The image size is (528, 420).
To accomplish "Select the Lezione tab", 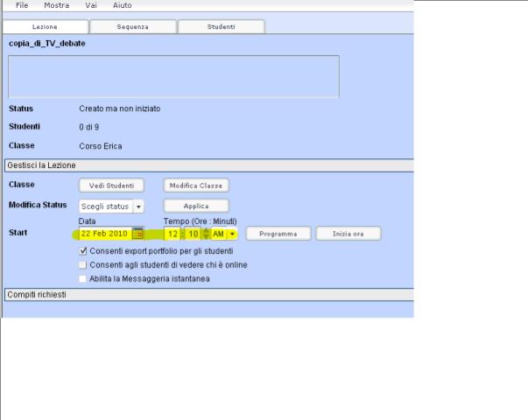I will click(45, 27).
